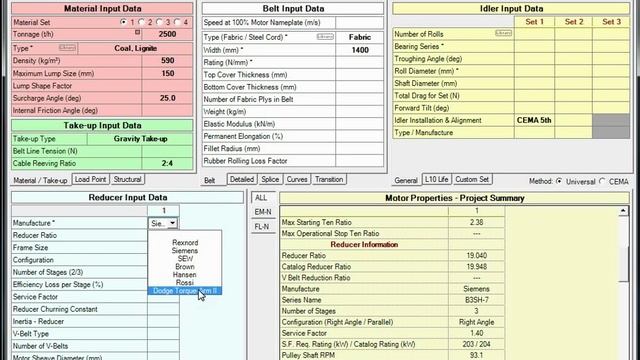640x360 pixels.
Task: Switch to the Transition tab
Action: click(329, 179)
